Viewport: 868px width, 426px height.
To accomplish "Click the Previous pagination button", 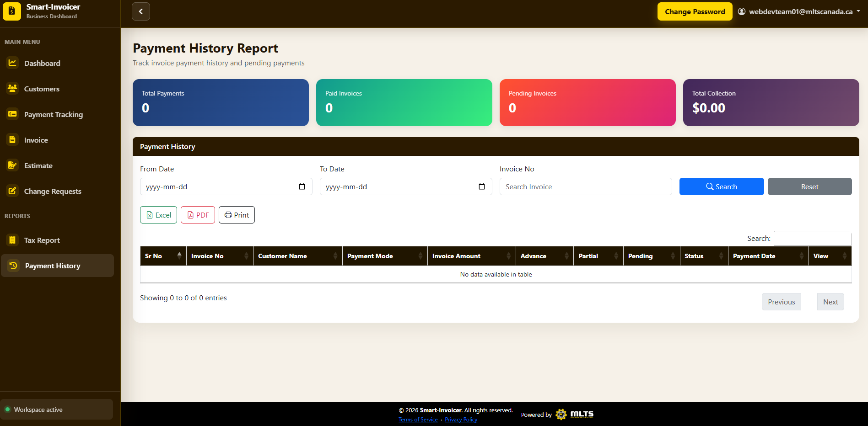I will (781, 302).
